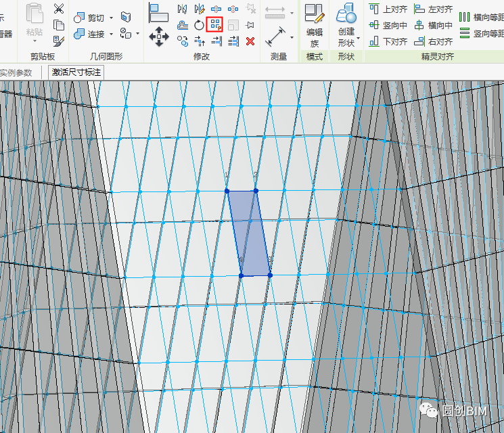This screenshot has width=504, height=433.
Task: Select the Align tool in 修改 panel
Action: click(x=159, y=13)
